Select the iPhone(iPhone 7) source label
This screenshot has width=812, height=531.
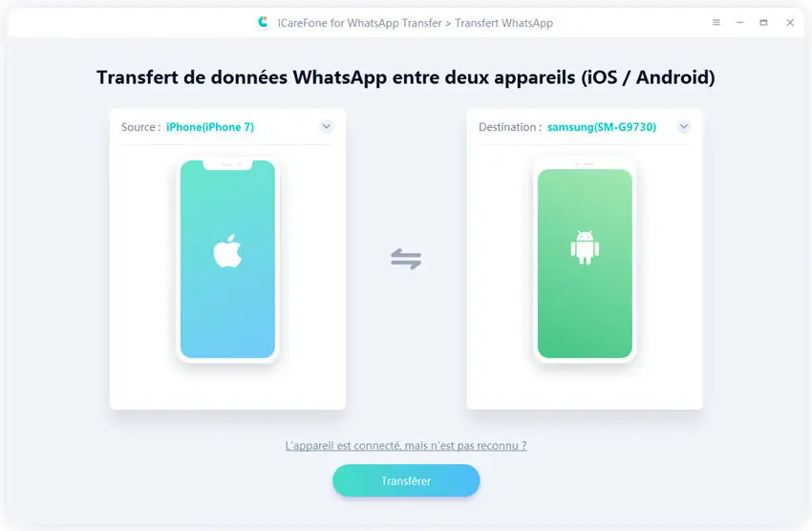[x=210, y=127]
